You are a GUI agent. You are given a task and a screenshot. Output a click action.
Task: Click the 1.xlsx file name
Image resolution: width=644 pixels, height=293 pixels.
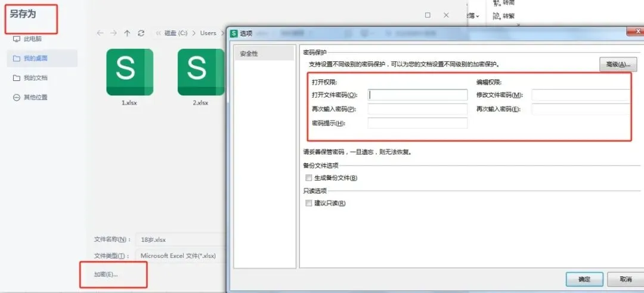point(129,103)
